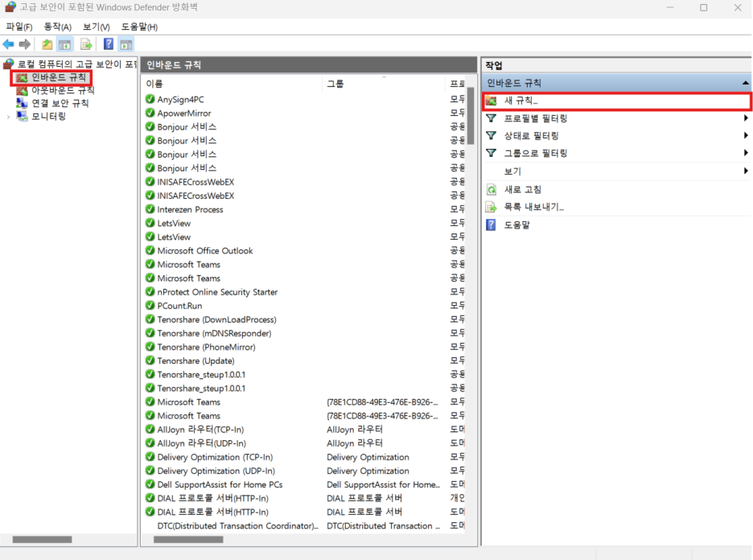
Task: Open the 동작(A) menu
Action: 58,27
